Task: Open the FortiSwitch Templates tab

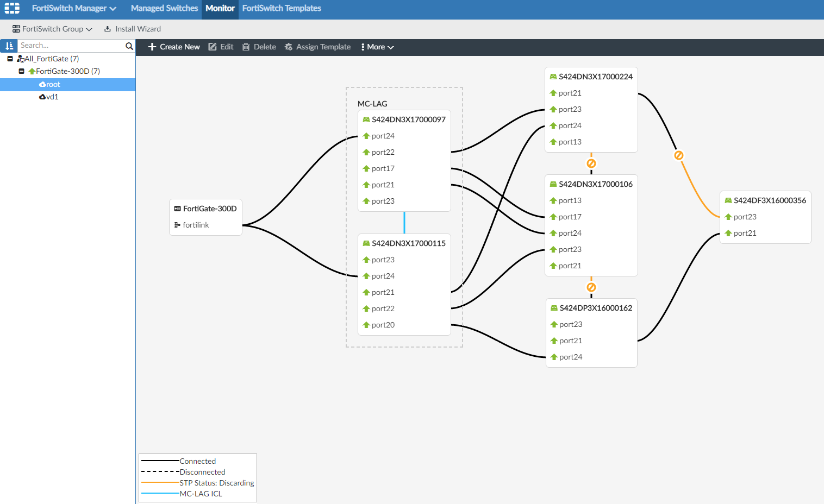Action: point(282,8)
